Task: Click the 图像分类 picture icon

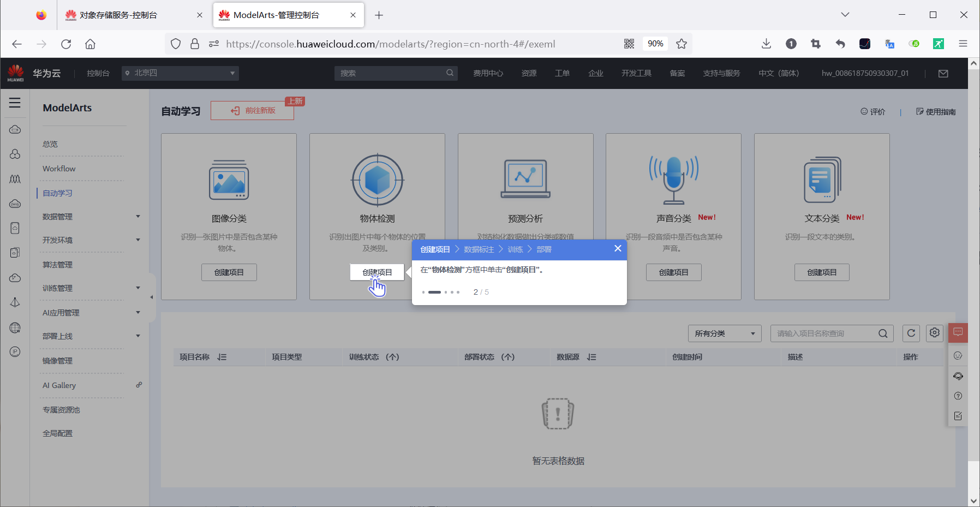Action: coord(229,180)
